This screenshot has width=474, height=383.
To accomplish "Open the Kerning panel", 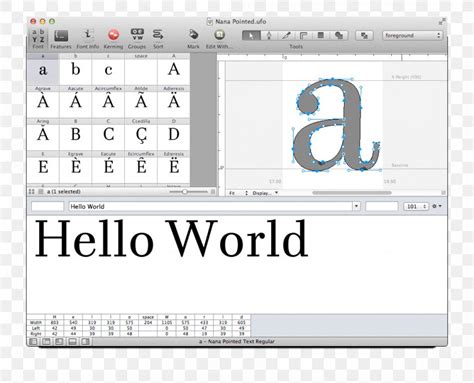I will point(113,39).
